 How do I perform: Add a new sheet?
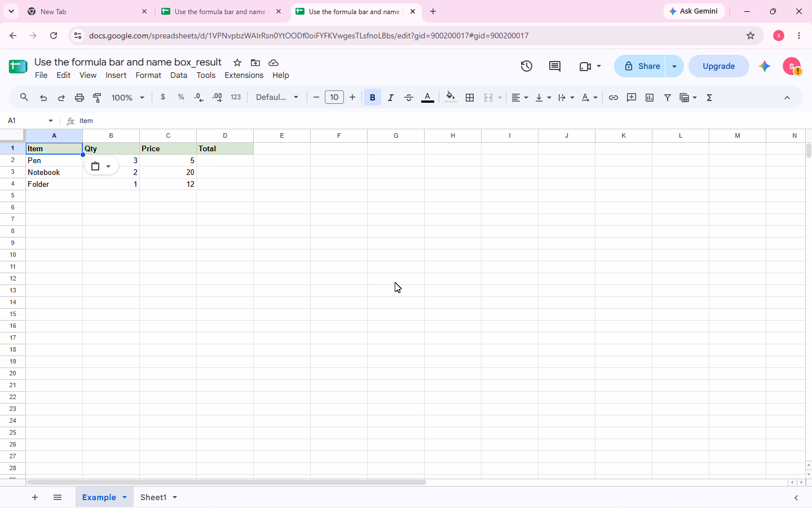[x=35, y=497]
